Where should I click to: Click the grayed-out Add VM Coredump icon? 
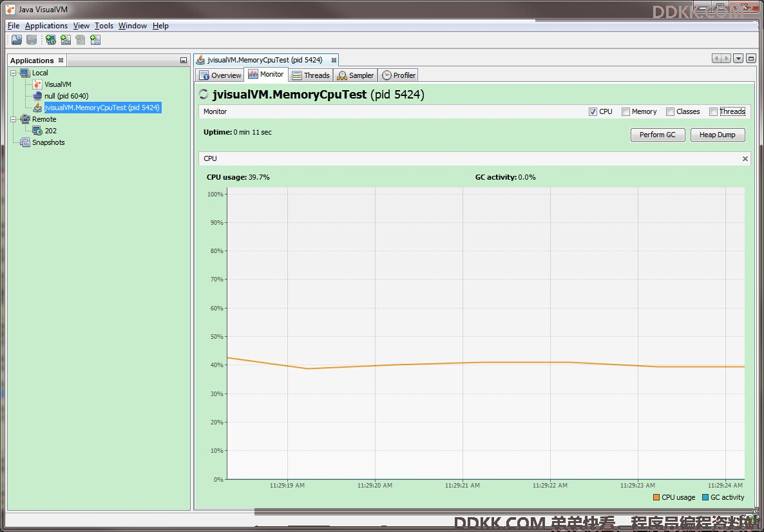point(81,40)
